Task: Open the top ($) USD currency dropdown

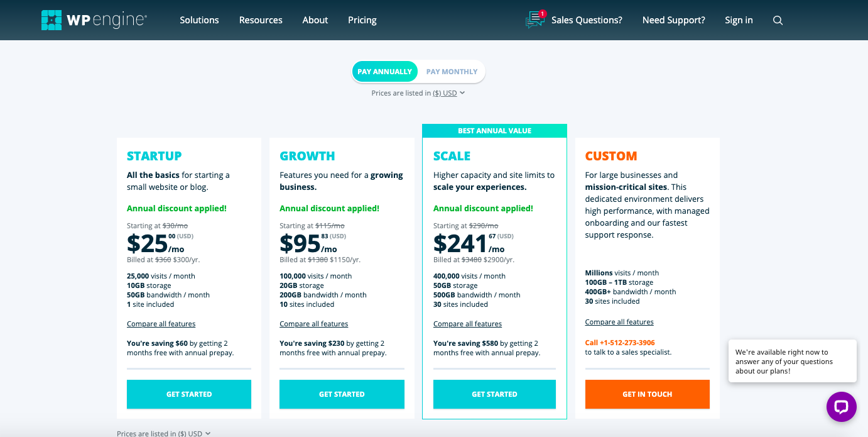Action: click(447, 92)
